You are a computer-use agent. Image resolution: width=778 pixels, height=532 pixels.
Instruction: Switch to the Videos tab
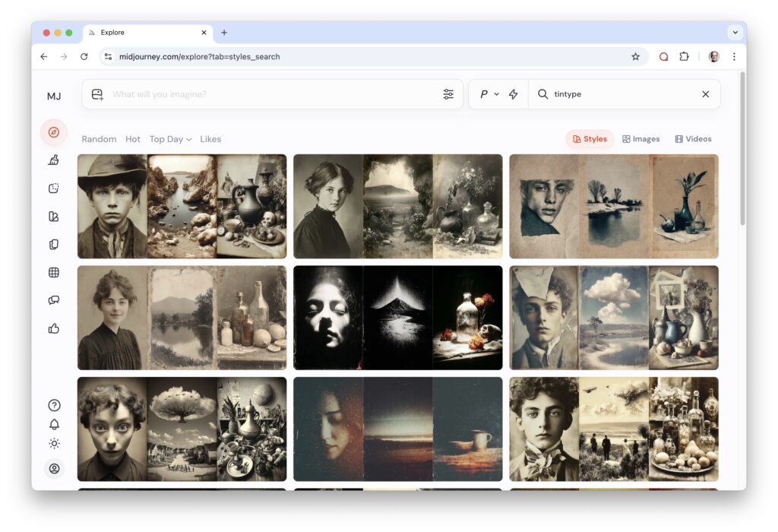pos(693,139)
